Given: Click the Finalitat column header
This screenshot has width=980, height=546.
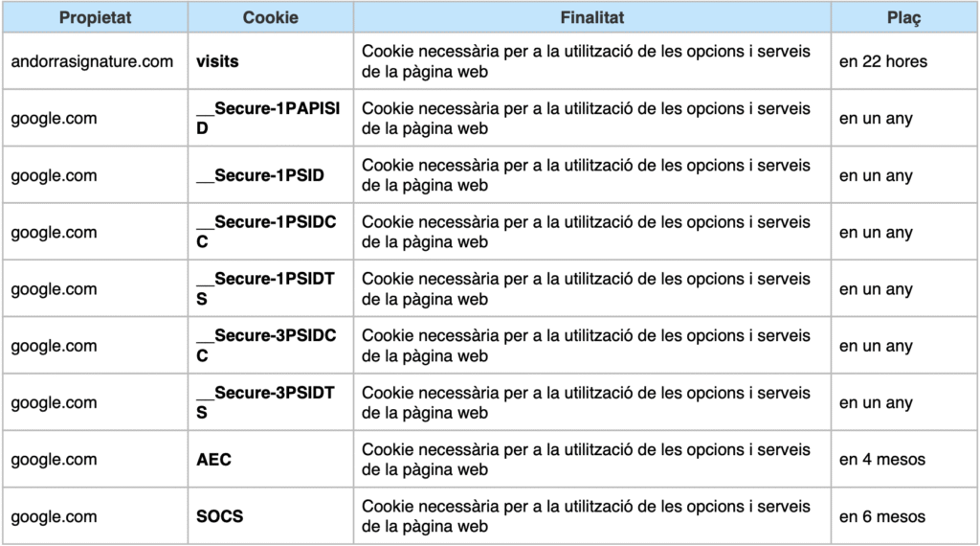Looking at the screenshot, I should point(591,17).
